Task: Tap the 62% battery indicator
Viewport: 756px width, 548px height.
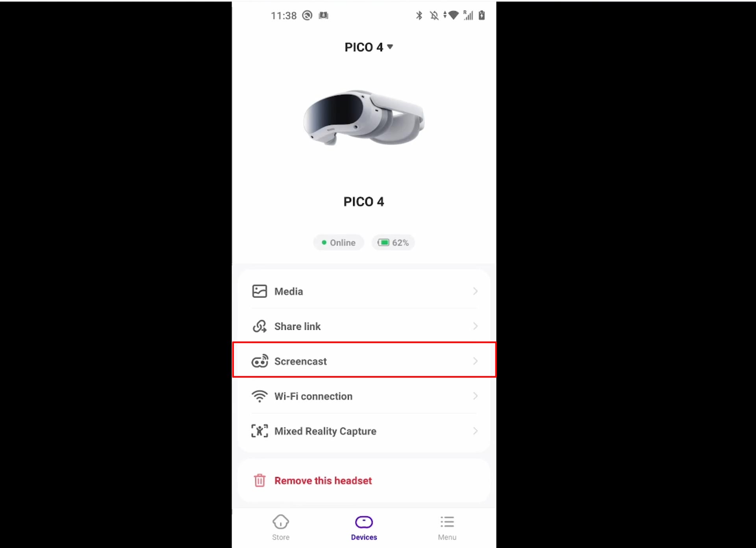Action: (x=393, y=243)
